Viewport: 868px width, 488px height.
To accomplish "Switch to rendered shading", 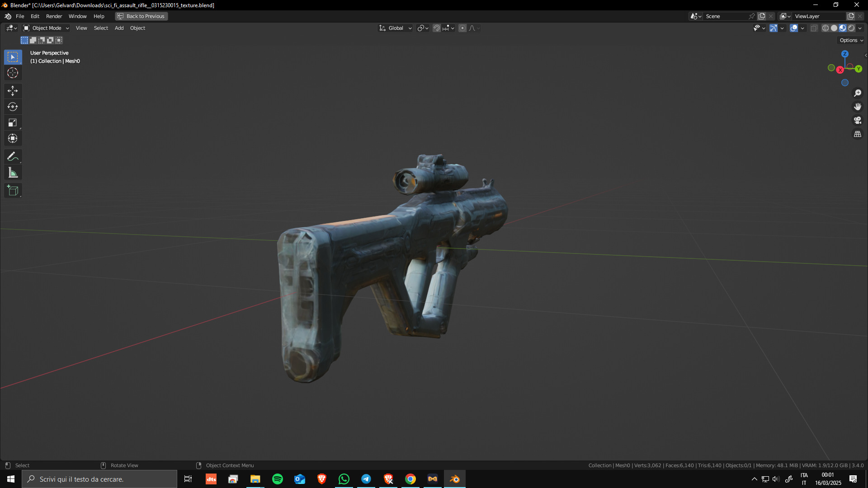I will (x=852, y=28).
